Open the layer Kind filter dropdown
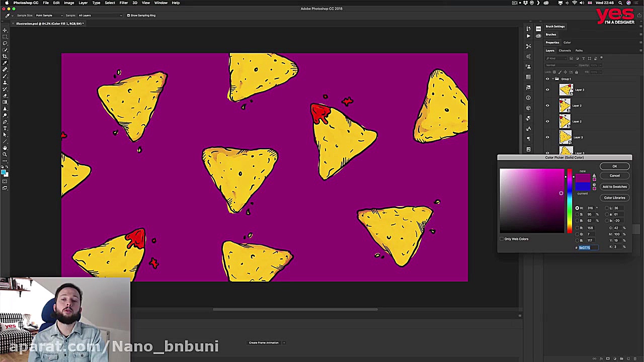Screen dimensions: 644x362 [556, 58]
